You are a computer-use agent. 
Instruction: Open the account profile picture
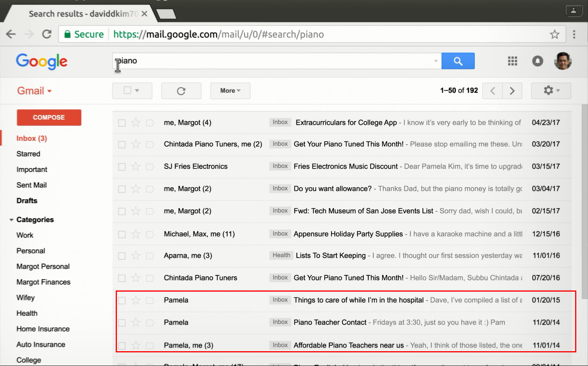pos(562,61)
